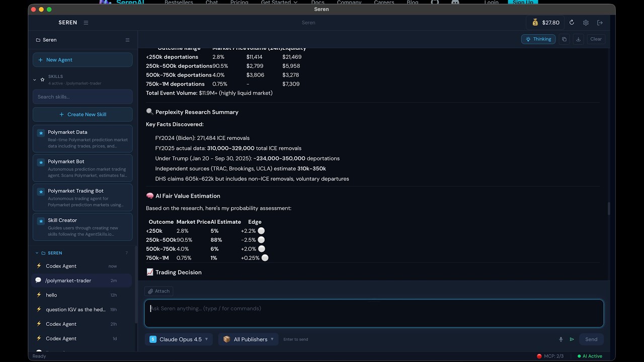This screenshot has height=362, width=644.
Task: Open the Polymarket Bot skill card
Action: click(x=83, y=168)
